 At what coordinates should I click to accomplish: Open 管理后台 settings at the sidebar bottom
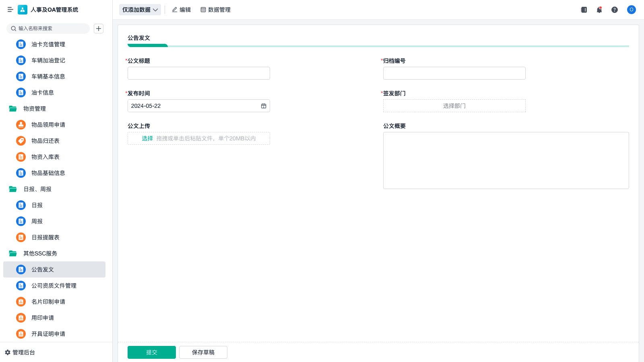(20, 352)
